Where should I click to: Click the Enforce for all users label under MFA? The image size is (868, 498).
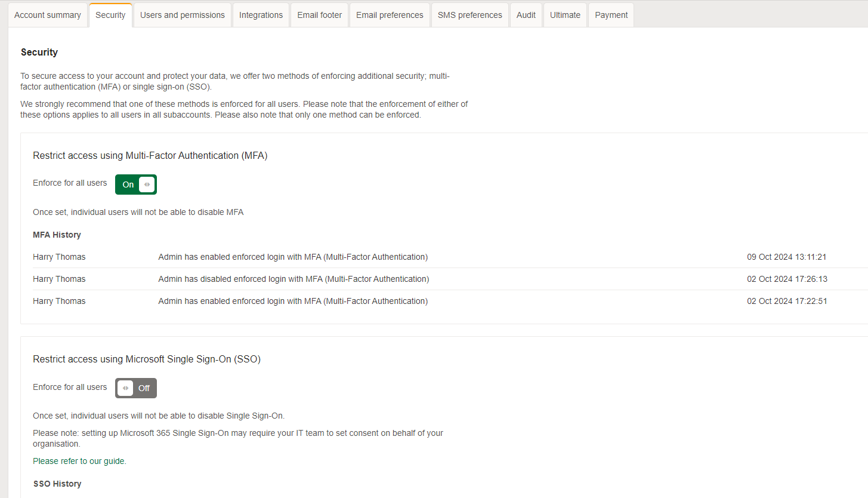tap(70, 183)
